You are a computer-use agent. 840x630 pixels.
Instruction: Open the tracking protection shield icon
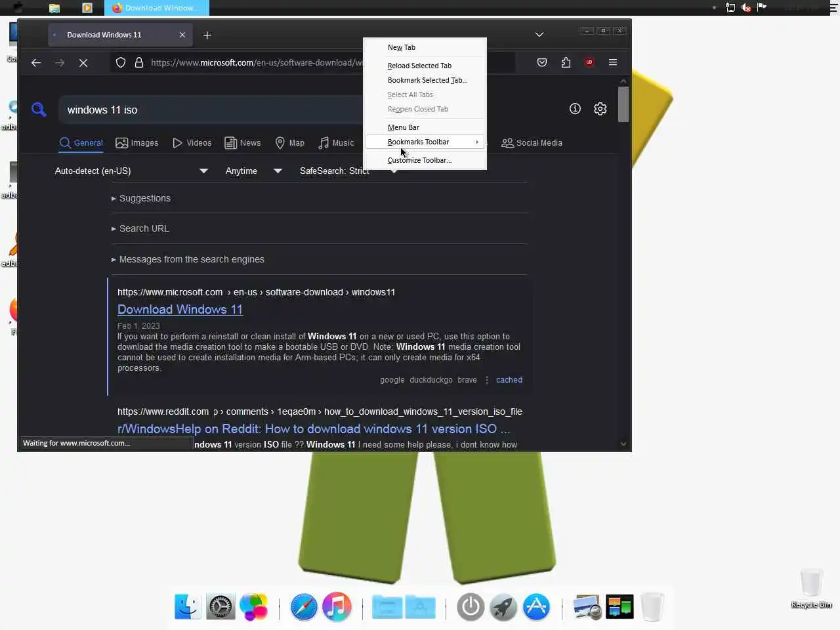(121, 62)
